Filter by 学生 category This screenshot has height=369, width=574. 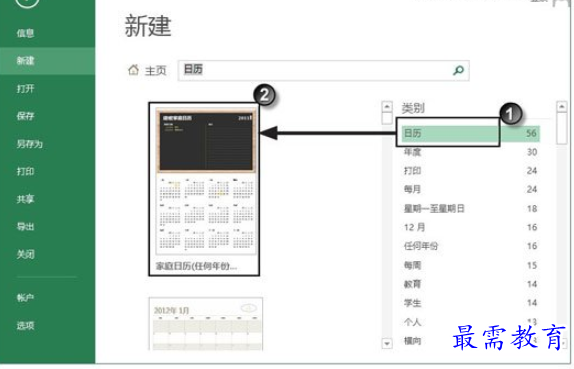tap(470, 303)
